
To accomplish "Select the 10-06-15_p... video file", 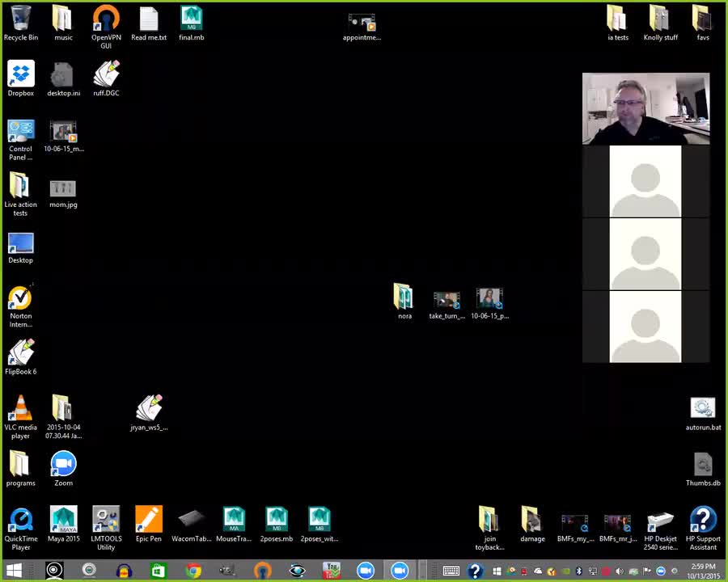I will 490,302.
